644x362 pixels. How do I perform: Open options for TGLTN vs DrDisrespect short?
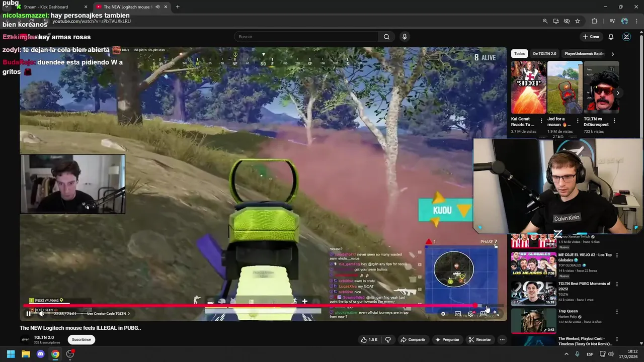(x=614, y=121)
